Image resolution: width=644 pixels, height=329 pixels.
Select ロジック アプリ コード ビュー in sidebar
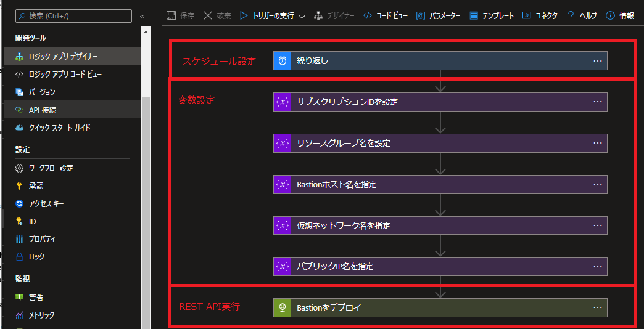72,75
